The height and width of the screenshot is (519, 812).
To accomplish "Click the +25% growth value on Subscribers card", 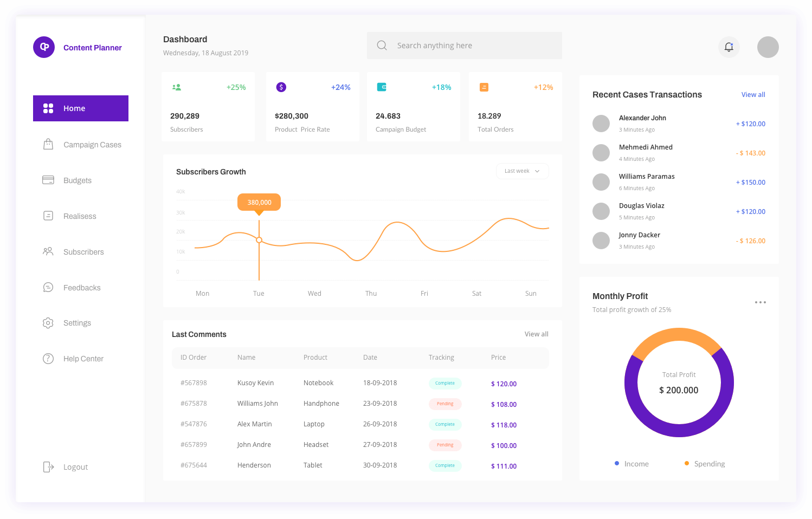I will (x=236, y=87).
